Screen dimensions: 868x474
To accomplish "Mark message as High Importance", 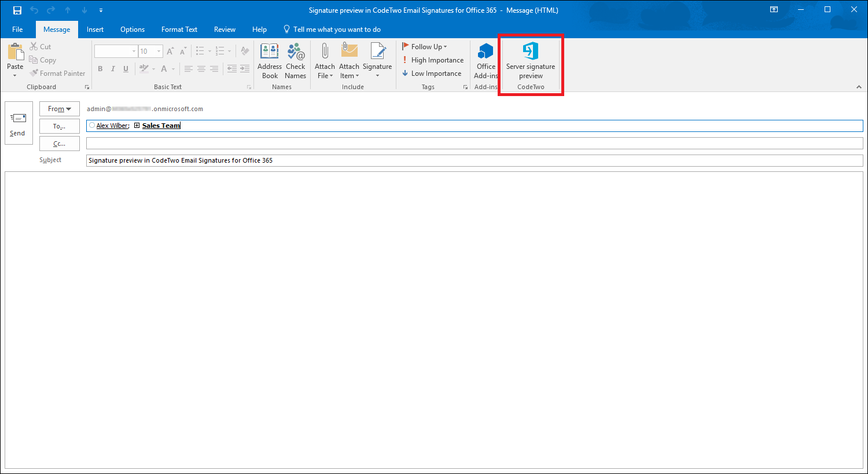I will pyautogui.click(x=433, y=60).
